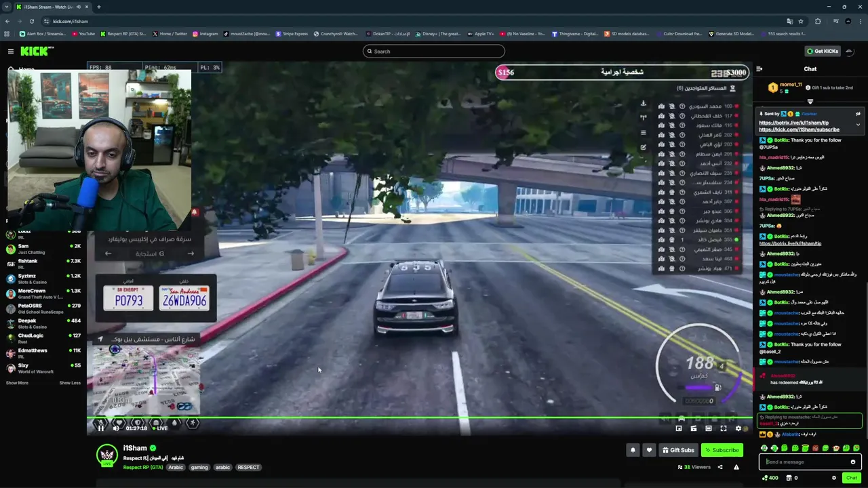Viewport: 868px width, 488px height.
Task: Send message with the green Chat button
Action: tap(851, 478)
